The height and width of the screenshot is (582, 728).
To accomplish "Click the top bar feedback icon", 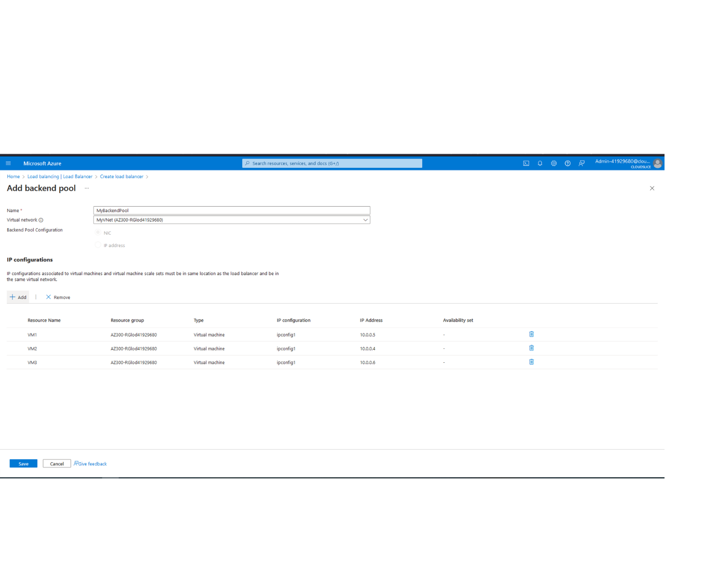I will coord(581,163).
